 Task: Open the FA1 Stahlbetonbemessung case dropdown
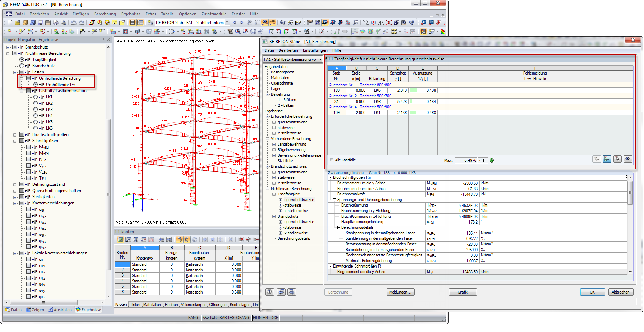pos(320,59)
